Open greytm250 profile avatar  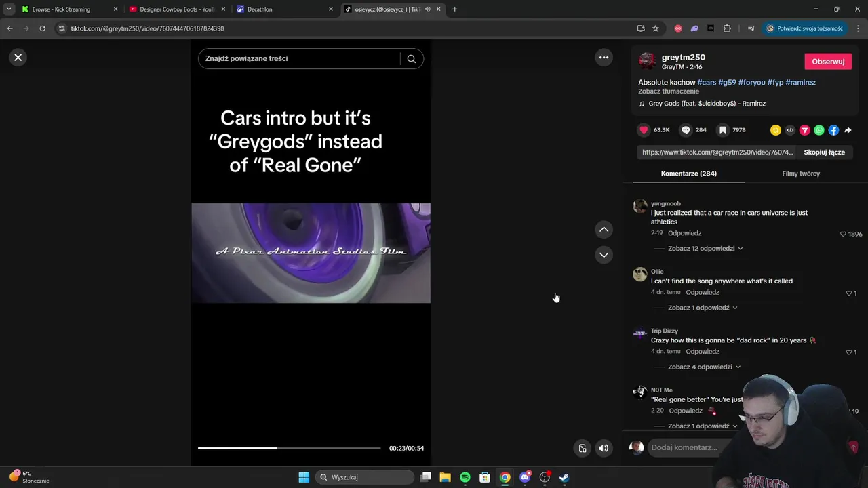(647, 62)
